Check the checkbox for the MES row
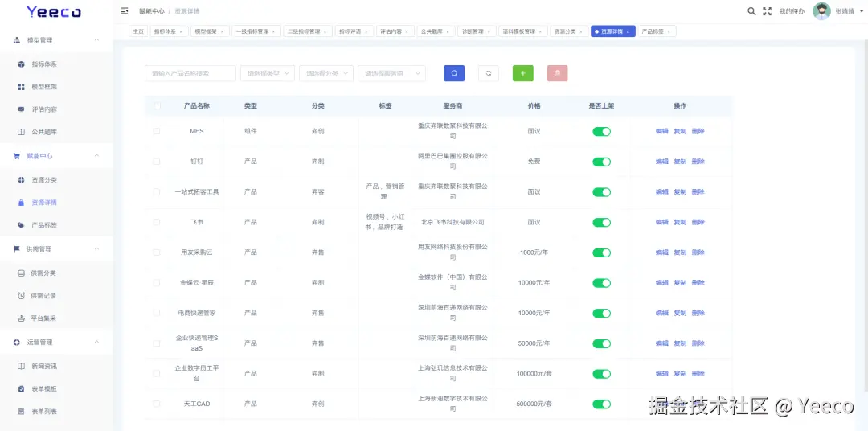Viewport: 868px width, 431px height. pos(157,131)
